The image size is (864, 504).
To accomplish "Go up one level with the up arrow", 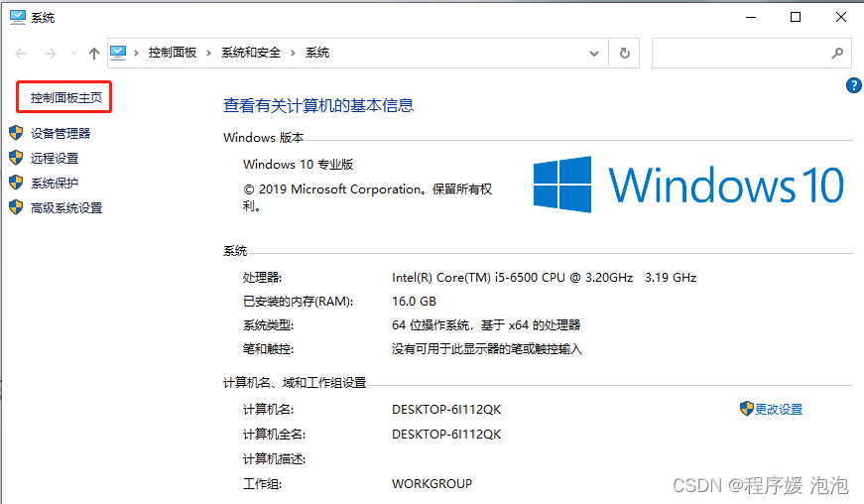I will 94,54.
